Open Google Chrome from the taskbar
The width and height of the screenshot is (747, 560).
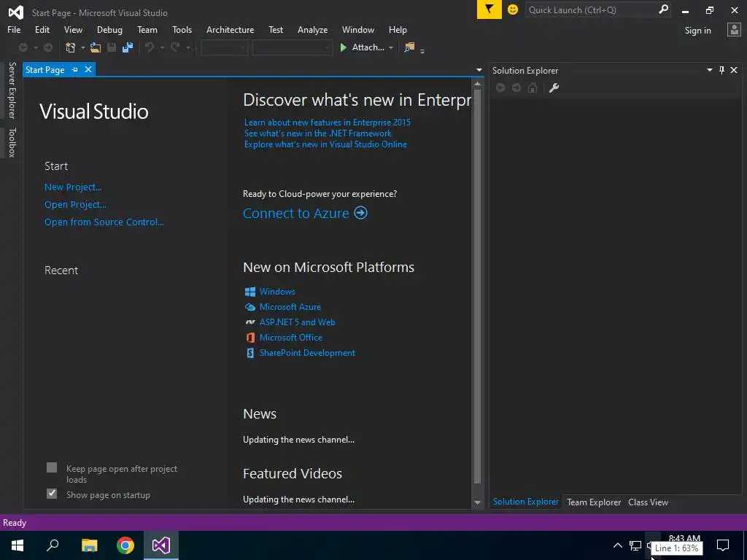click(x=125, y=545)
